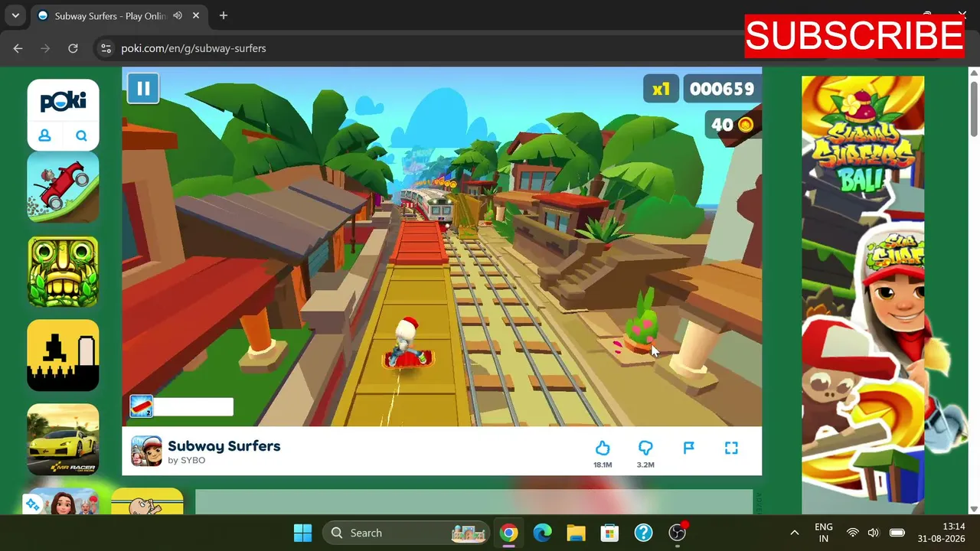Click the 3.2M dislikes count

[x=645, y=465]
